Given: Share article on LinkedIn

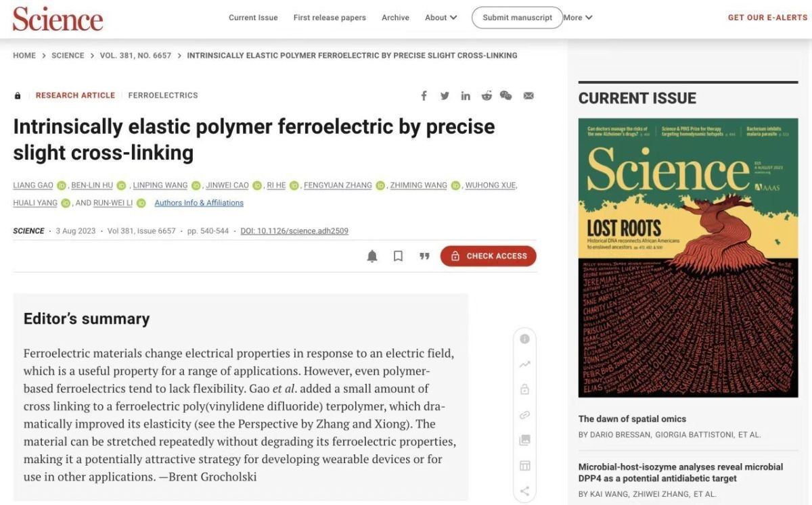Looking at the screenshot, I should pyautogui.click(x=466, y=96).
